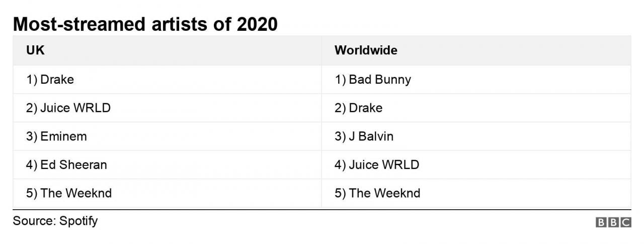This screenshot has width=644, height=244.
Task: Select J Balvin table cell
Action: tap(476, 136)
